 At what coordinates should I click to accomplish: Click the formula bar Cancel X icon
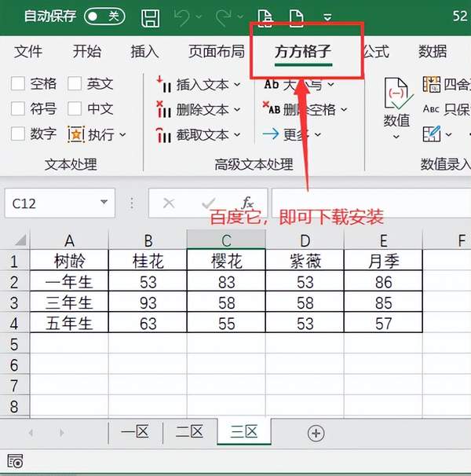point(169,203)
